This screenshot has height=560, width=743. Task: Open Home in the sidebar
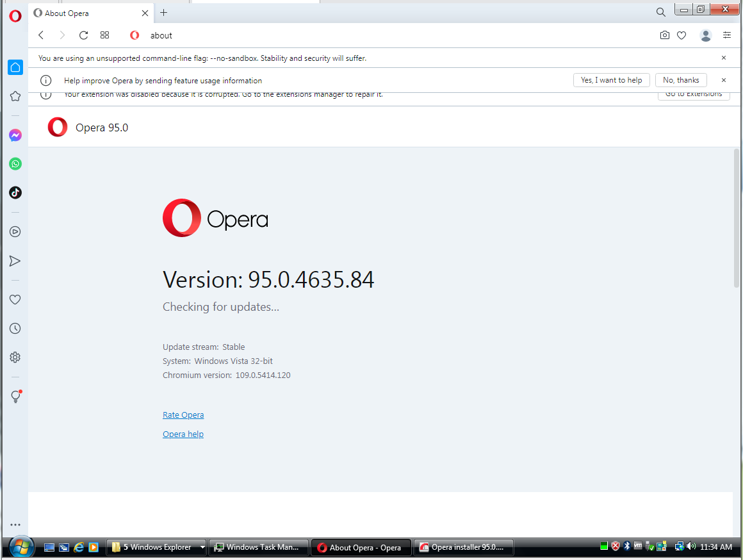click(x=15, y=67)
